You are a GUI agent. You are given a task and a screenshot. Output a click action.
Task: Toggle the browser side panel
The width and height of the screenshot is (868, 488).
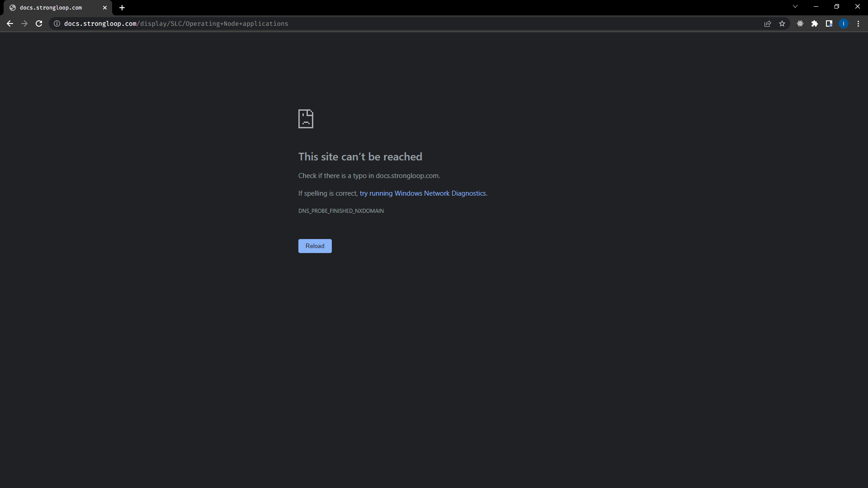click(829, 23)
